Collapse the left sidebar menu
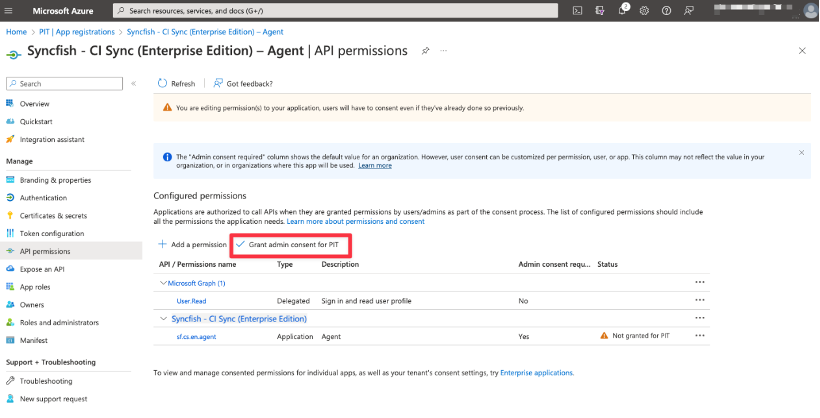Screen dimensions: 820x418 [x=133, y=84]
